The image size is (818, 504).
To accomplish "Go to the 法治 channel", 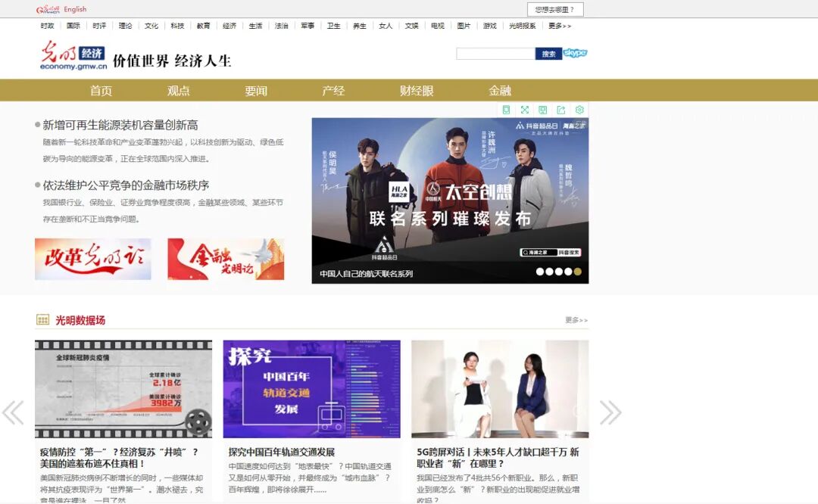I will coord(282,26).
